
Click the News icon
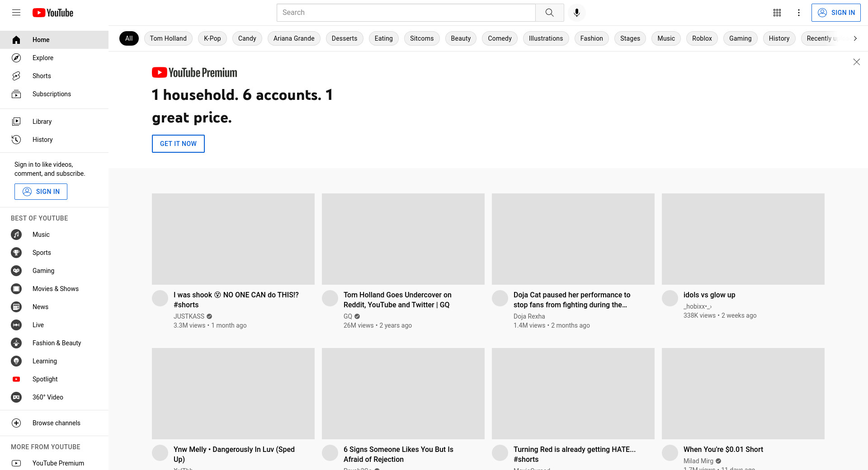[16, 307]
